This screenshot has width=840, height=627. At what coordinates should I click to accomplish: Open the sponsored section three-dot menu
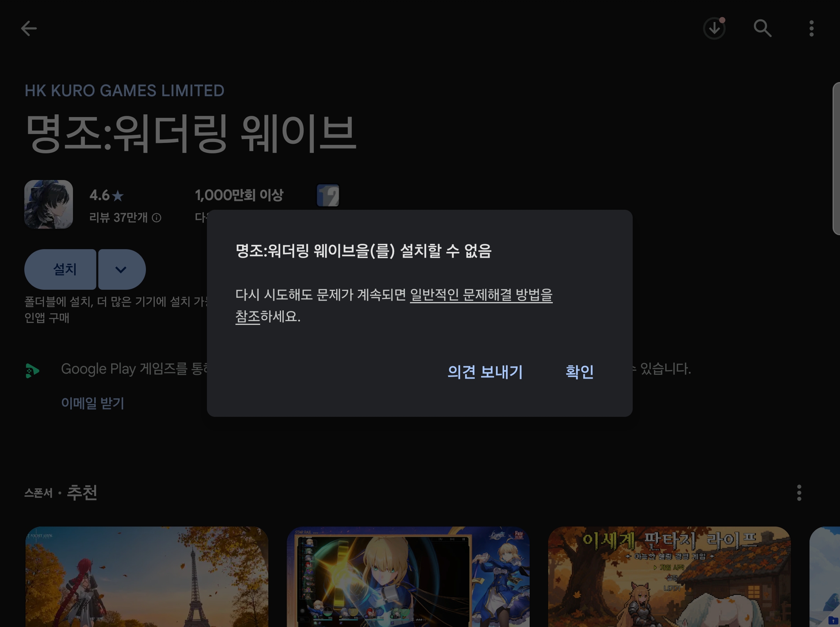799,493
